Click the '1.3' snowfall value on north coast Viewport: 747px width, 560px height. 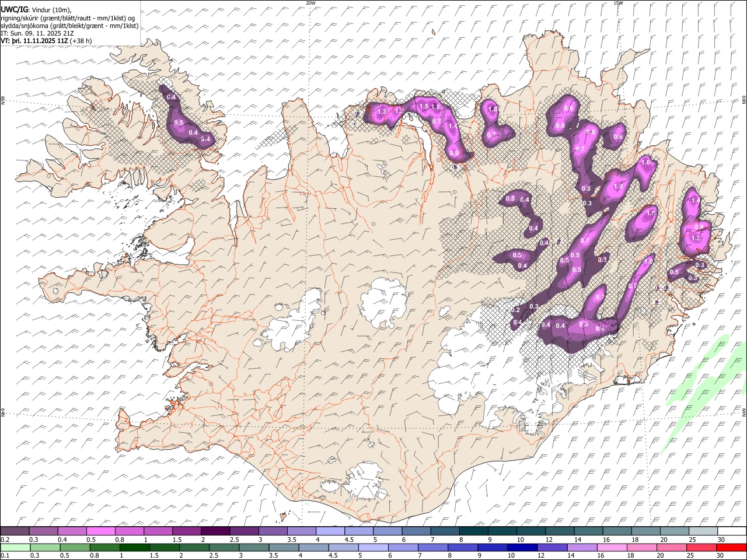[382, 111]
